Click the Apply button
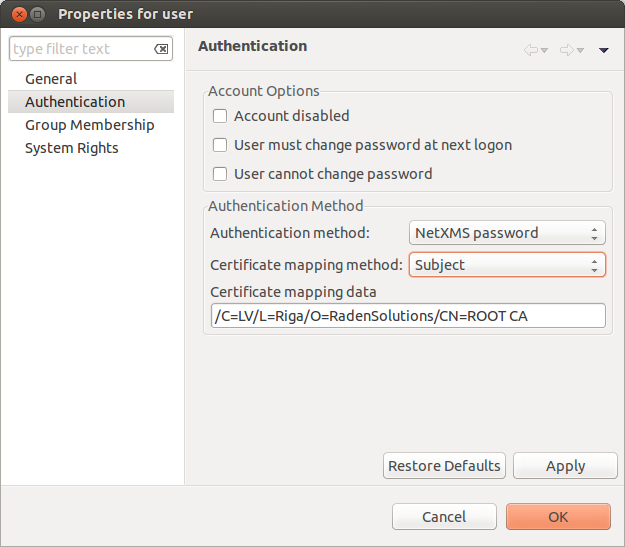The width and height of the screenshot is (625, 547). tap(565, 466)
